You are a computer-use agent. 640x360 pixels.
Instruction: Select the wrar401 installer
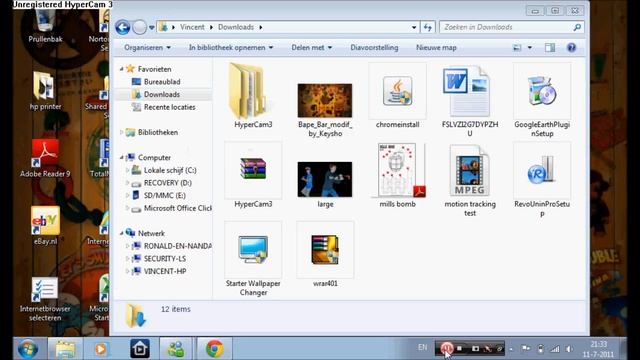point(325,250)
